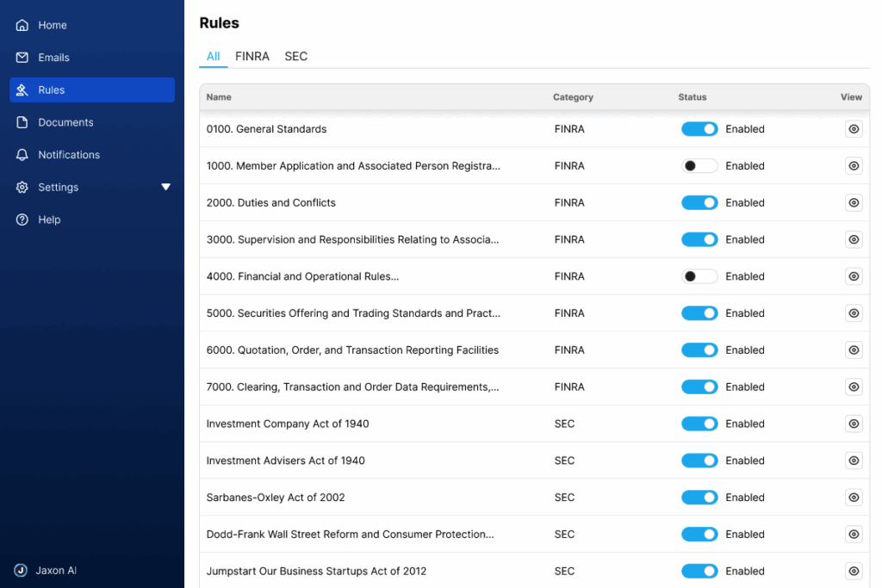This screenshot has height=588, width=882.
Task: Enable the 4000. Financial and Operational toggle
Action: click(699, 276)
